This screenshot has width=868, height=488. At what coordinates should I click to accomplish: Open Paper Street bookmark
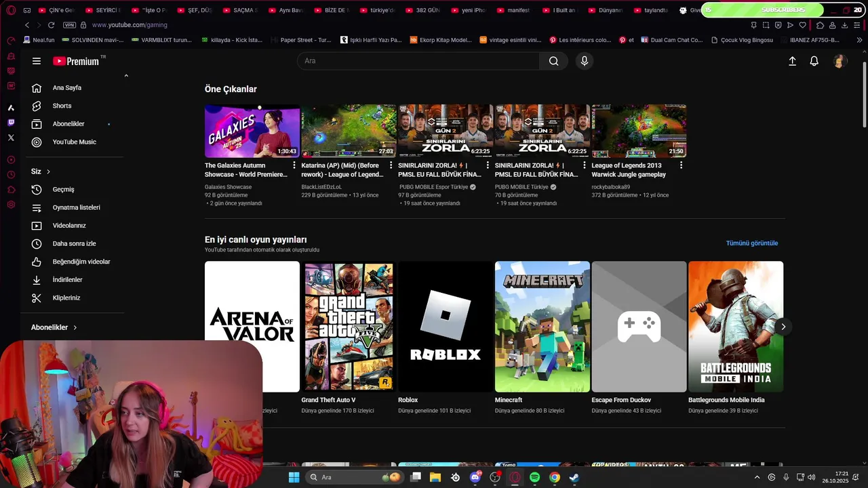[x=300, y=40]
